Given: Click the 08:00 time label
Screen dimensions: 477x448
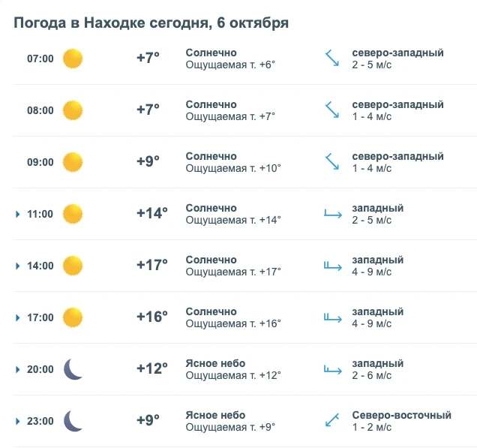Looking at the screenshot, I should click(x=40, y=110).
